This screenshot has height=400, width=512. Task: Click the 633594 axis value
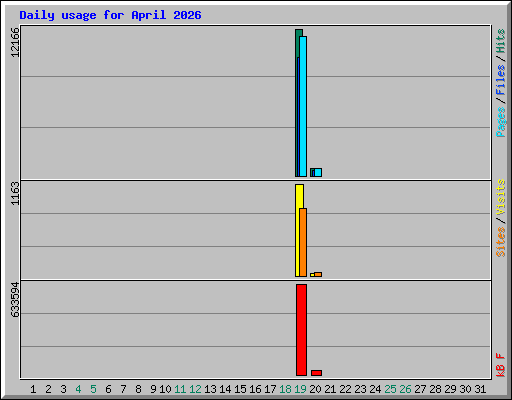pyautogui.click(x=15, y=299)
